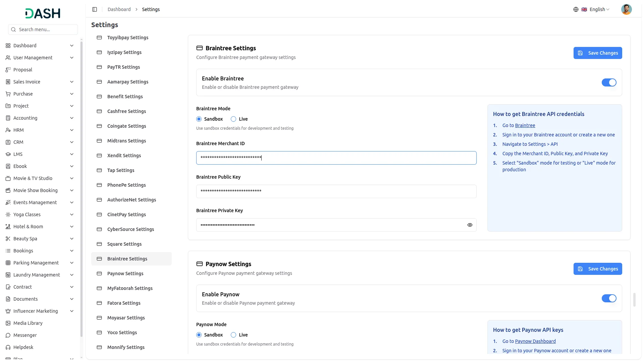Save changes for Paynow Settings
Viewport: 644px width, 362px height.
pos(598,269)
